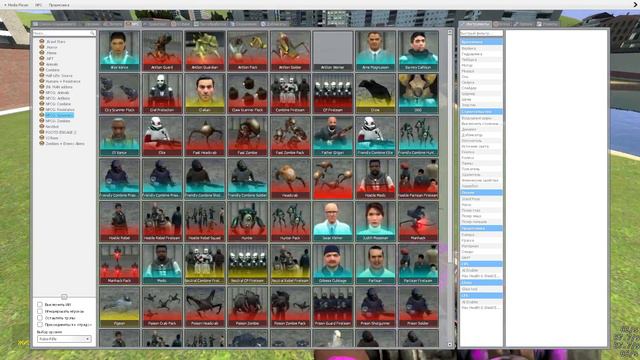Open the Humans + Resistance category
The height and width of the screenshot is (360, 640).
pos(62,81)
